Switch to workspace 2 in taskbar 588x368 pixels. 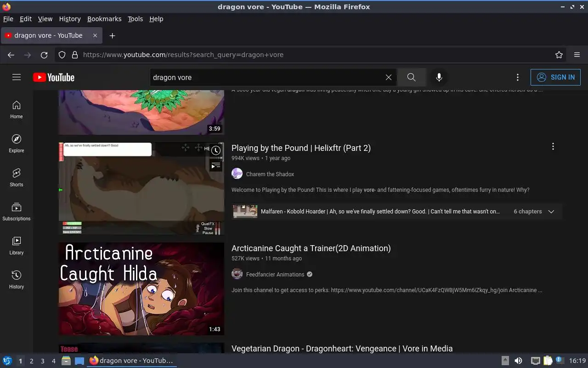[x=31, y=361]
